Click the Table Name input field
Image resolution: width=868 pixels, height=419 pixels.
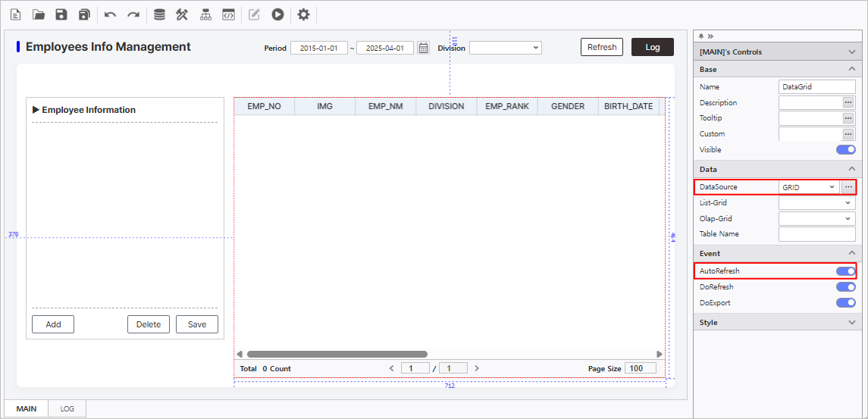click(x=817, y=234)
